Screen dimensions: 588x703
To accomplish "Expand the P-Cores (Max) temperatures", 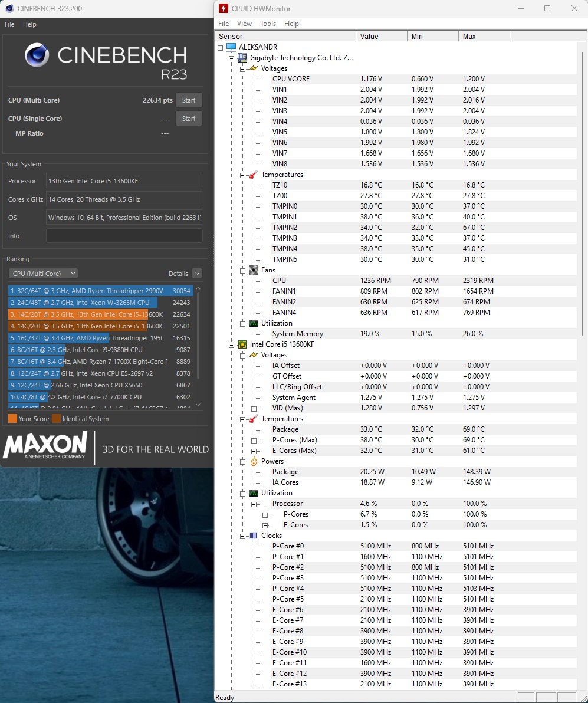I will (254, 441).
